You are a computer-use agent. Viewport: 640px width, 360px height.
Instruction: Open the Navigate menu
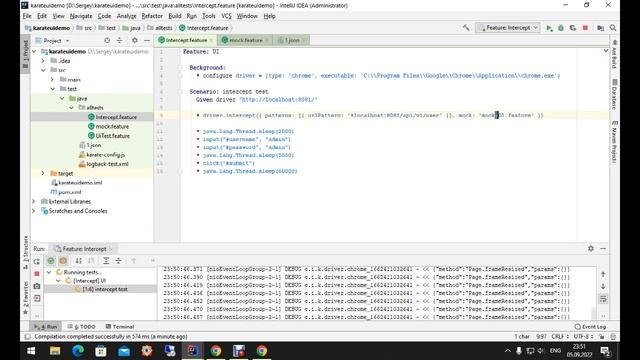pyautogui.click(x=81, y=16)
